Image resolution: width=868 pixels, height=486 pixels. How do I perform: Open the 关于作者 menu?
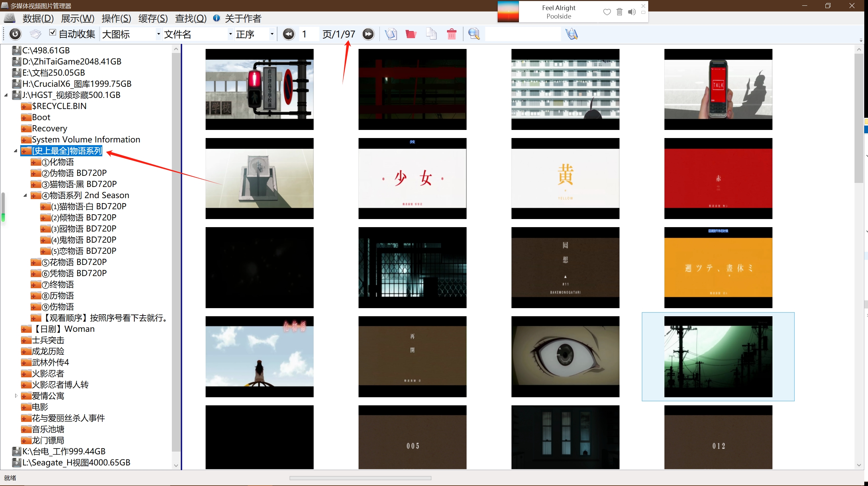point(243,18)
